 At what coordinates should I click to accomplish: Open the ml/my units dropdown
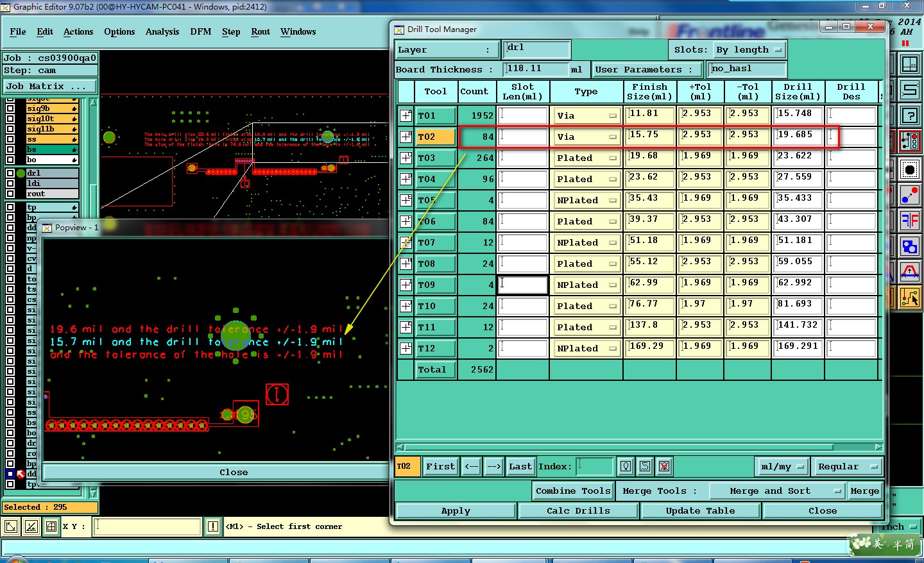pos(782,466)
